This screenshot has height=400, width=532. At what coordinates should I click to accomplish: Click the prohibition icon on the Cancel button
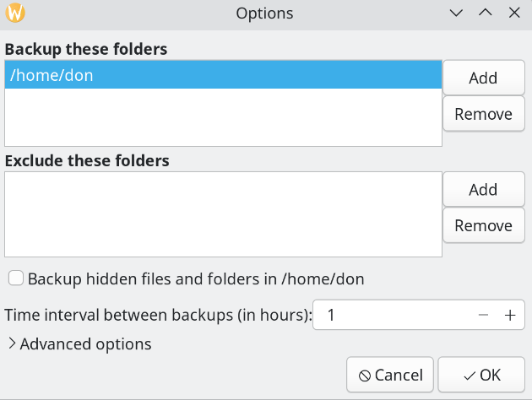coord(365,376)
